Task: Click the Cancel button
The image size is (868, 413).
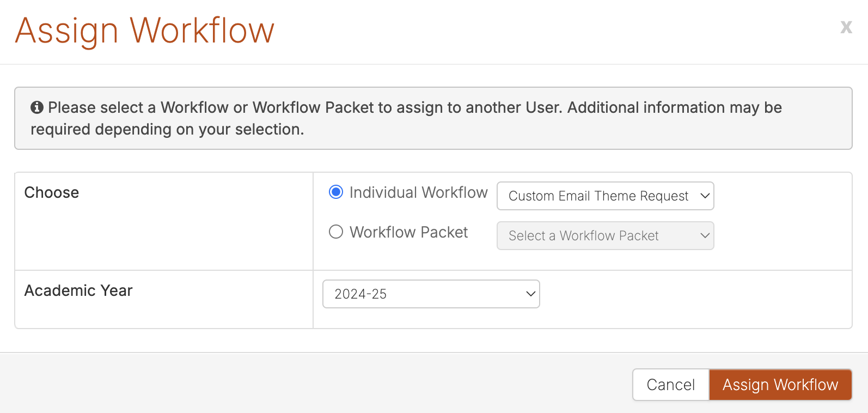Action: (x=670, y=385)
